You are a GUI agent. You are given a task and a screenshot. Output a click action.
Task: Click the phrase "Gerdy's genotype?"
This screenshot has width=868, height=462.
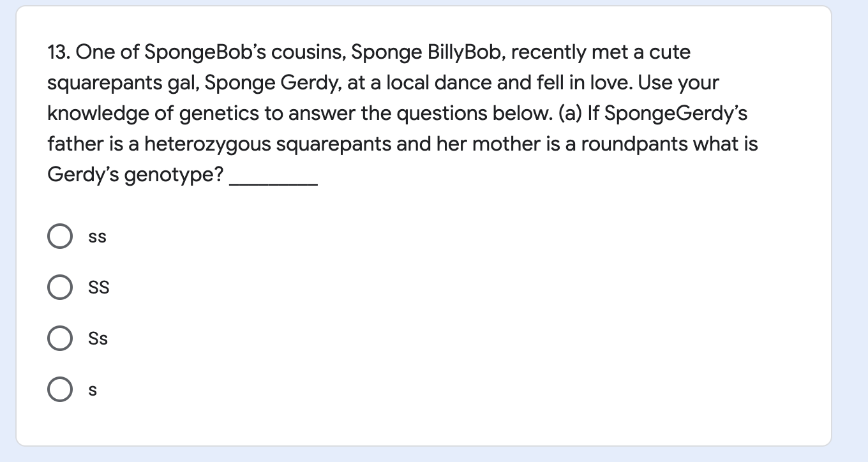(x=136, y=175)
